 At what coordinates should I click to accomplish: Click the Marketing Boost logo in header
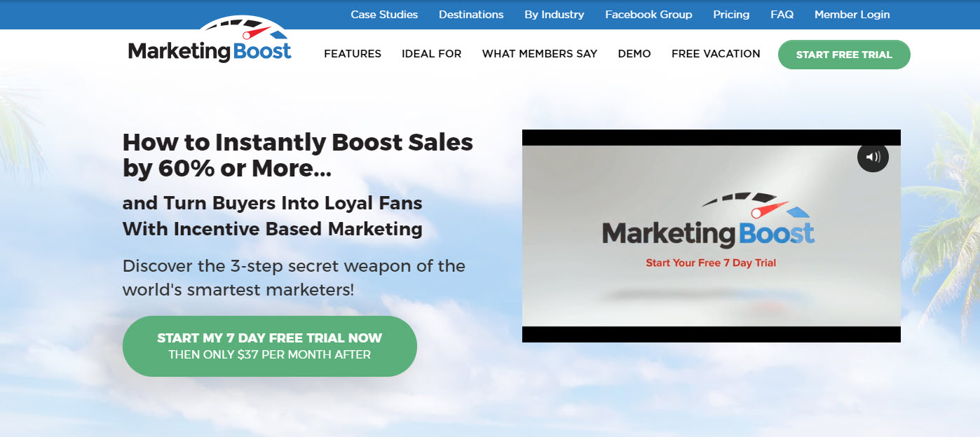tap(210, 42)
